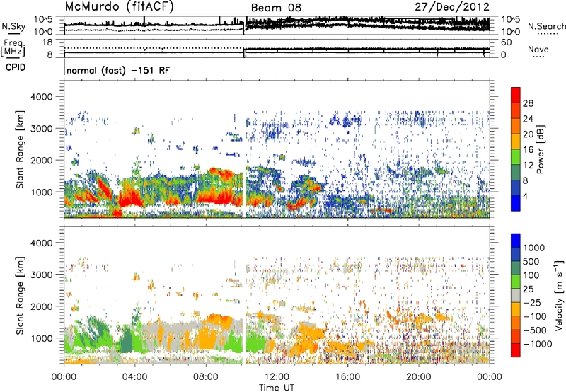Click the '4' tick on the Power colorbar

[x=525, y=196]
